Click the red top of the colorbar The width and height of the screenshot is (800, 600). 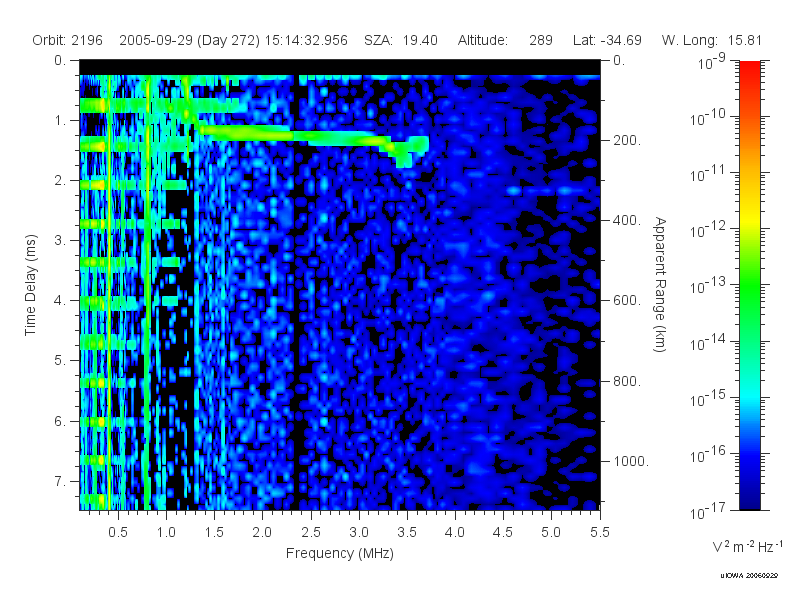tap(750, 69)
